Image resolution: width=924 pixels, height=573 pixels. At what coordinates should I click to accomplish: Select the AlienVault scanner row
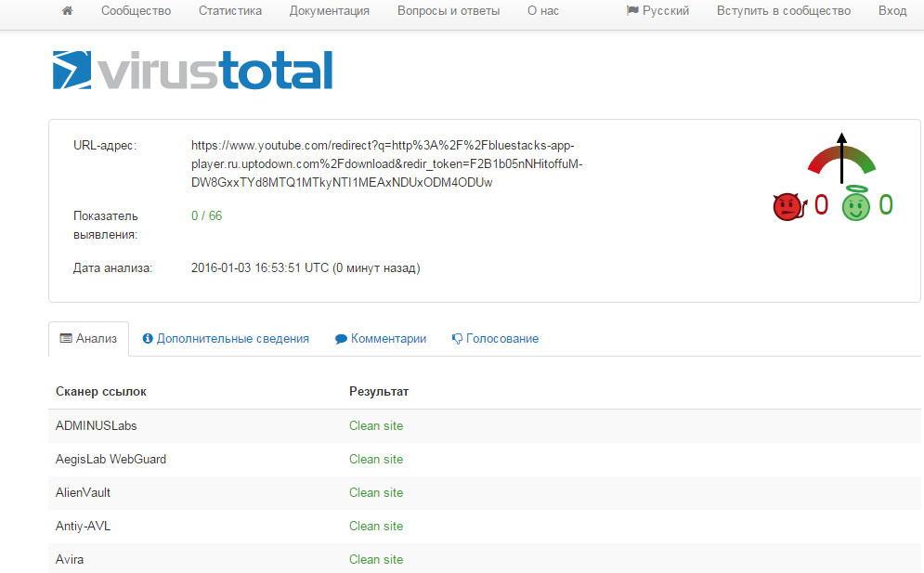point(485,493)
